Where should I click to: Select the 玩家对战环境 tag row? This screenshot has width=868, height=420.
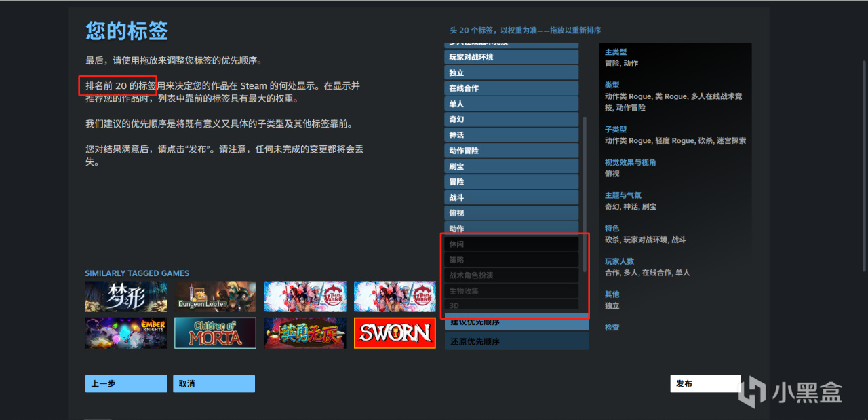point(511,57)
